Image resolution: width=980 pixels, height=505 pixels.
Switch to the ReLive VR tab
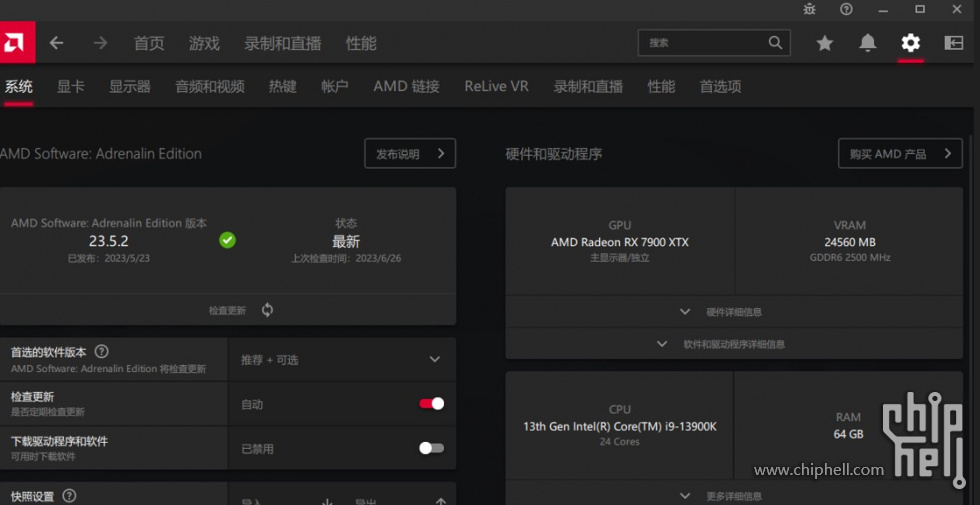click(x=496, y=86)
